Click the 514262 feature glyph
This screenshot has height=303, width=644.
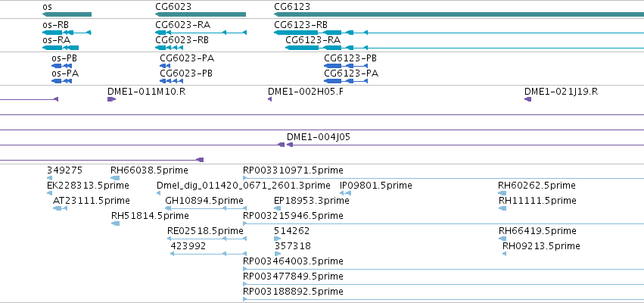[277, 239]
